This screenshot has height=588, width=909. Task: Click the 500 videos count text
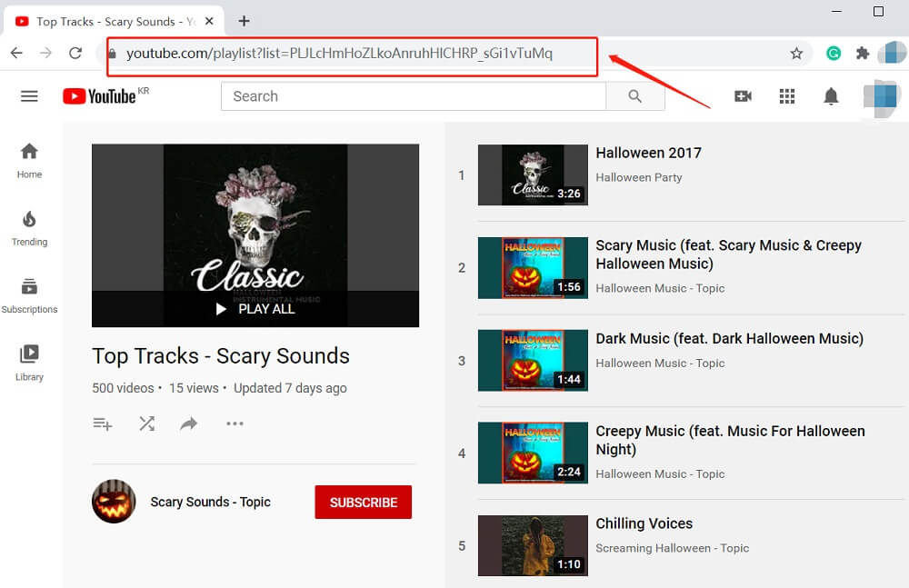point(123,388)
